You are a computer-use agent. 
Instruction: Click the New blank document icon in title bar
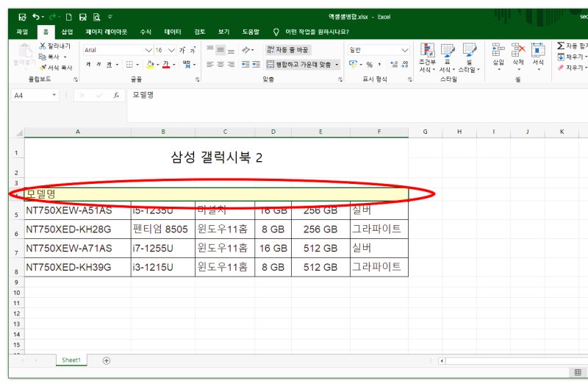pyautogui.click(x=68, y=17)
